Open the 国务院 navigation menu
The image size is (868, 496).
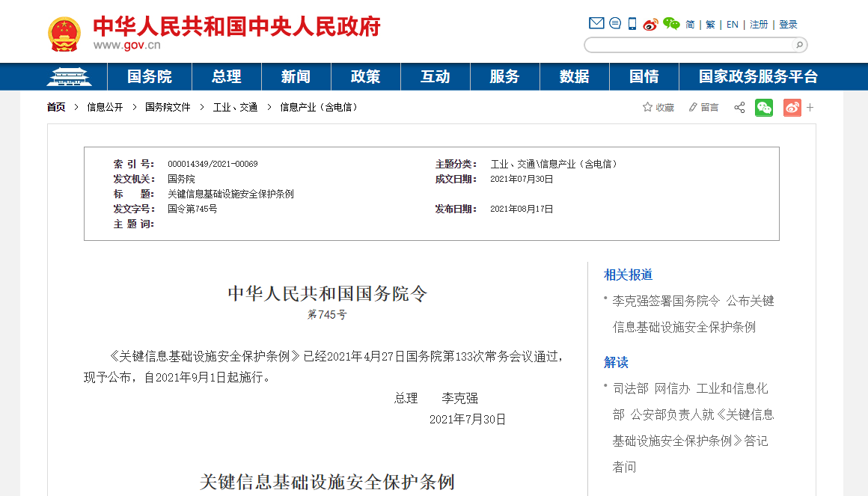[150, 77]
